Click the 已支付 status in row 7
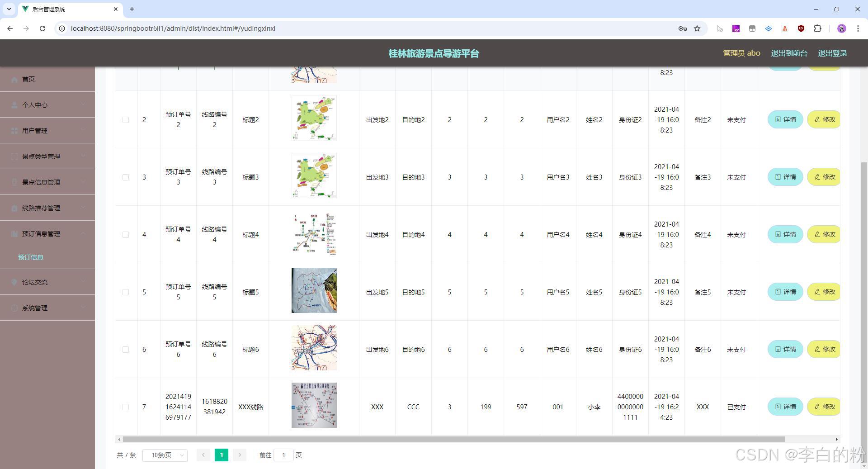Image resolution: width=868 pixels, height=469 pixels. click(736, 407)
